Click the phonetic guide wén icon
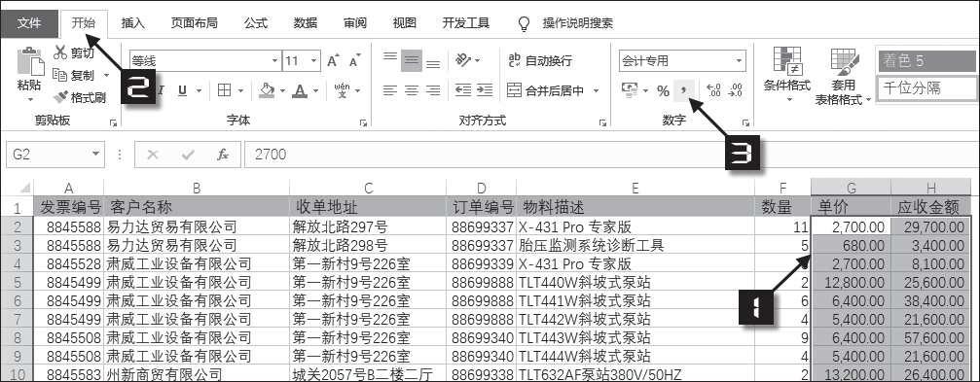Viewport: 980px width, 382px height. coord(342,91)
